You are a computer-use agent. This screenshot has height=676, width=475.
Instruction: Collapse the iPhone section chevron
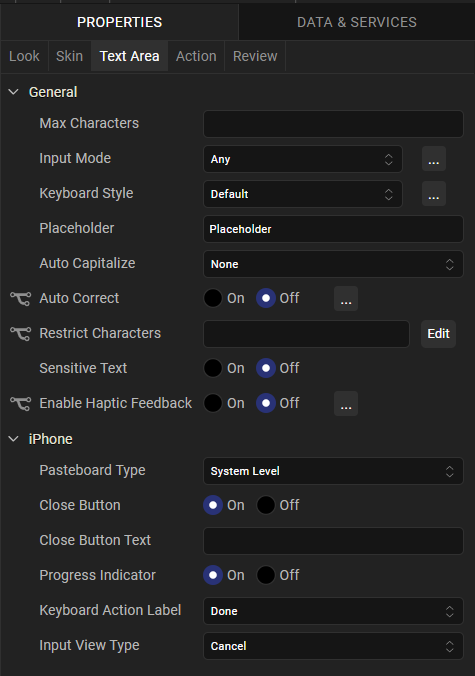[14, 439]
